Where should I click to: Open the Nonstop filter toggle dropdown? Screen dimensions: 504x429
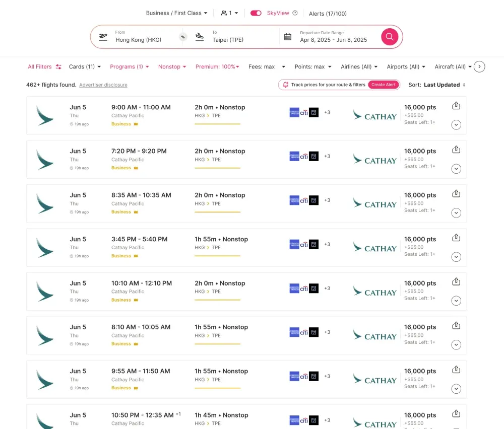click(x=172, y=66)
